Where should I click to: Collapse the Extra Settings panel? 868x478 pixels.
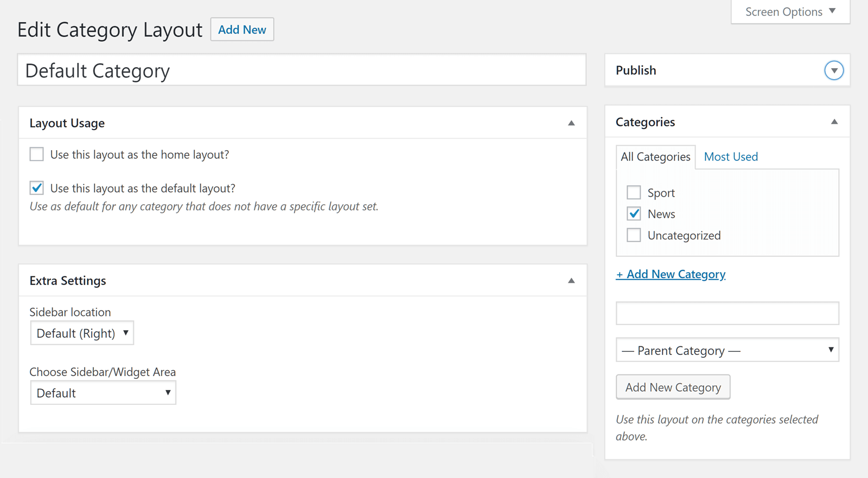571,281
